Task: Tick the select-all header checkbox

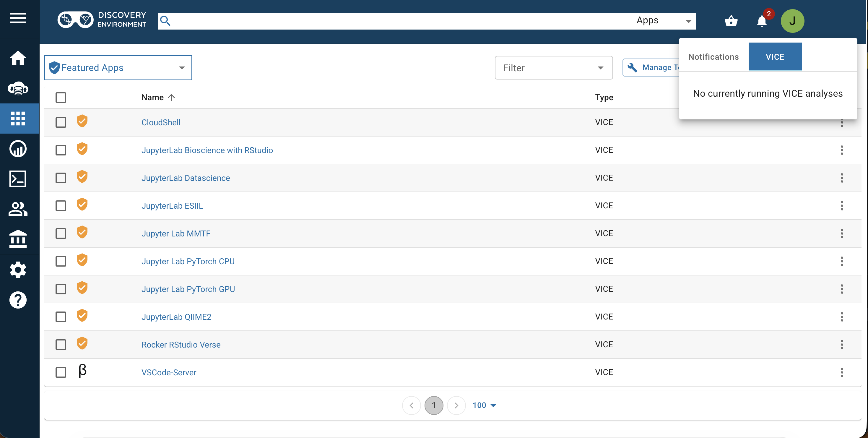Action: point(61,98)
